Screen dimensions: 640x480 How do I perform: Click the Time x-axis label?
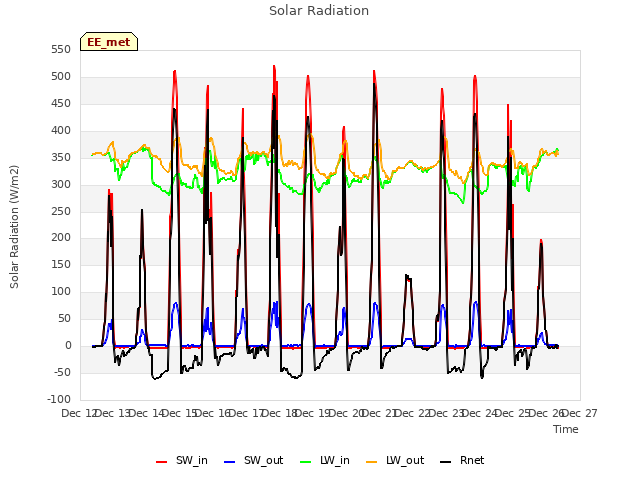[x=566, y=429]
